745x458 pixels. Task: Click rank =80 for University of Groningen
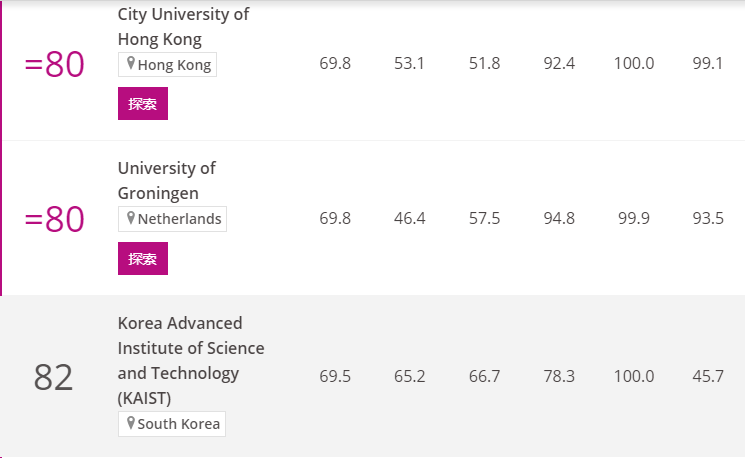(x=55, y=219)
